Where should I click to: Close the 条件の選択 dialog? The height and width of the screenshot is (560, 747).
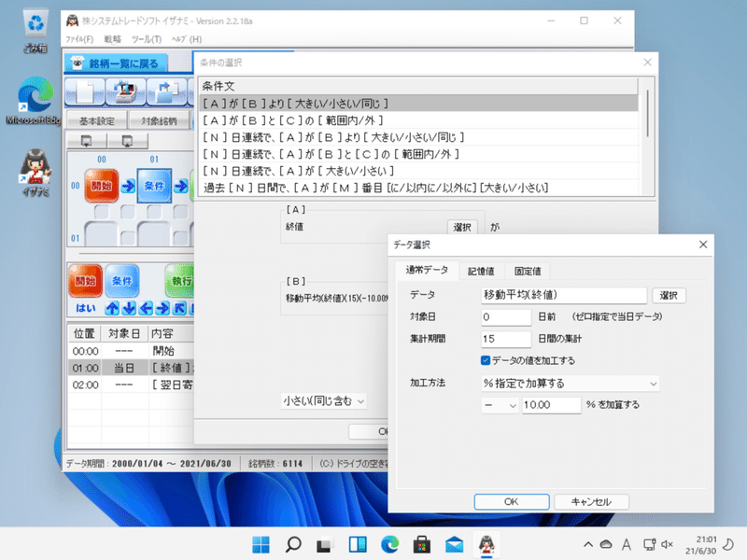tap(647, 63)
